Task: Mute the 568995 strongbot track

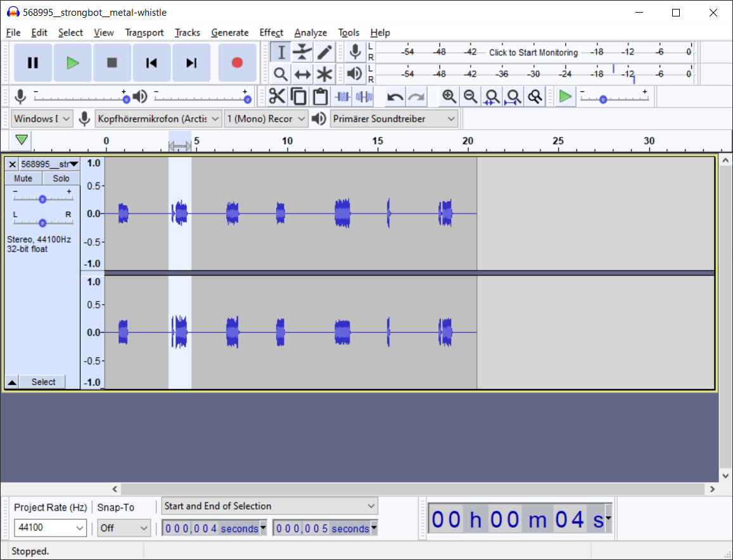Action: tap(23, 178)
